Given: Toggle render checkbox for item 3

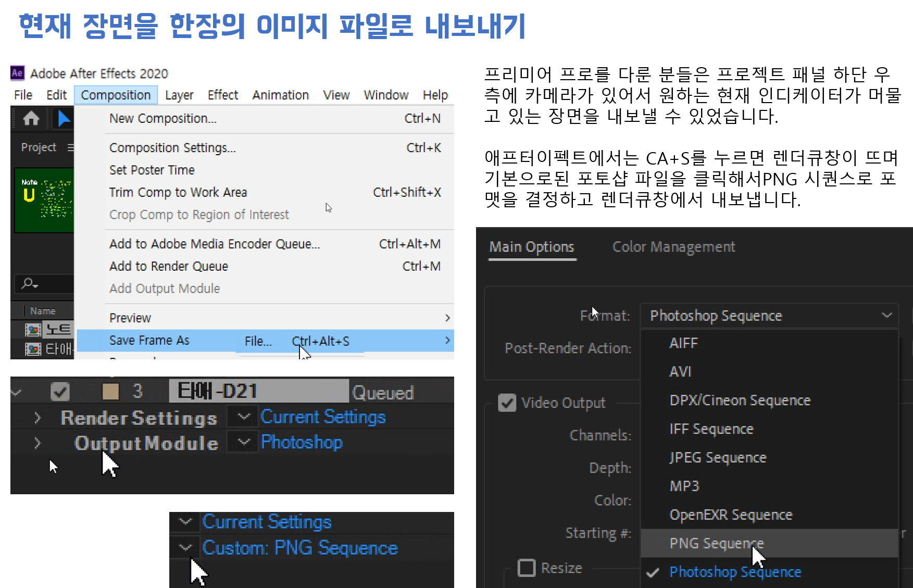Looking at the screenshot, I should point(60,392).
